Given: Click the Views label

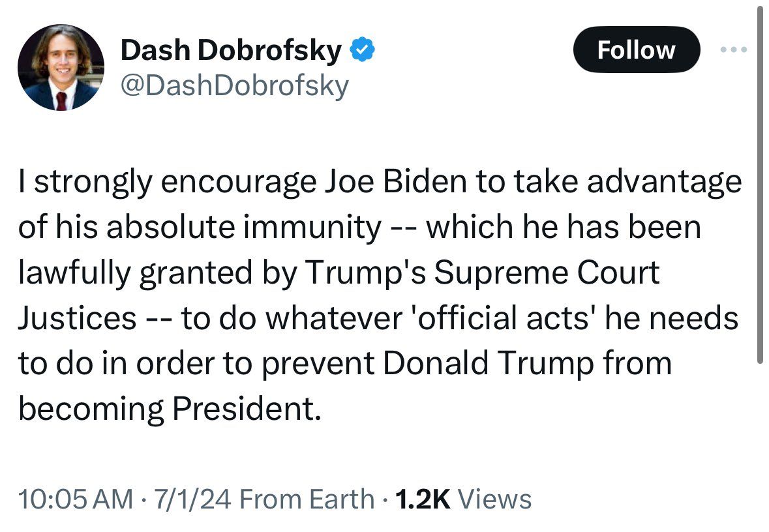Looking at the screenshot, I should pos(495,499).
